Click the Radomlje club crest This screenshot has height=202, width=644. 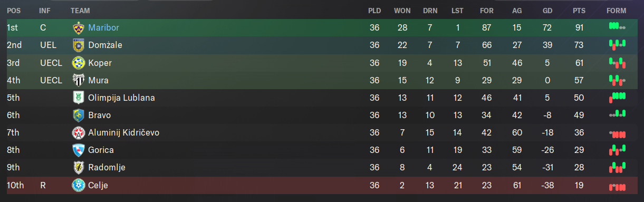(x=79, y=167)
